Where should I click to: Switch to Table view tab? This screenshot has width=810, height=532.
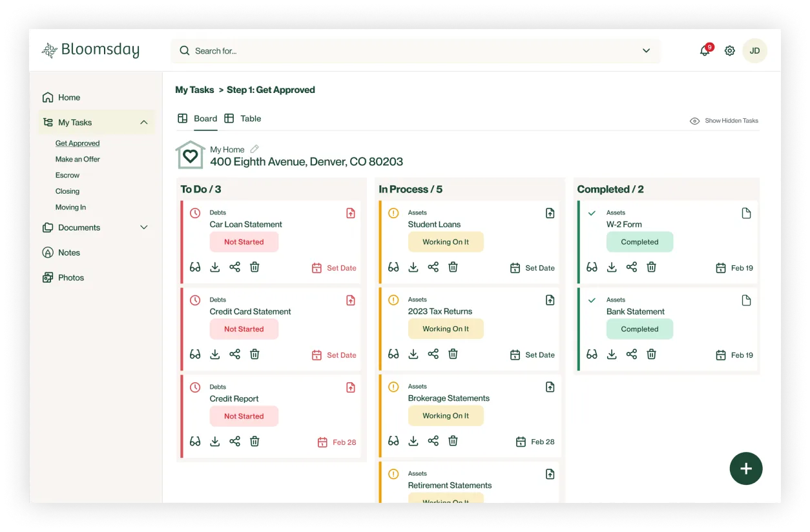point(243,119)
